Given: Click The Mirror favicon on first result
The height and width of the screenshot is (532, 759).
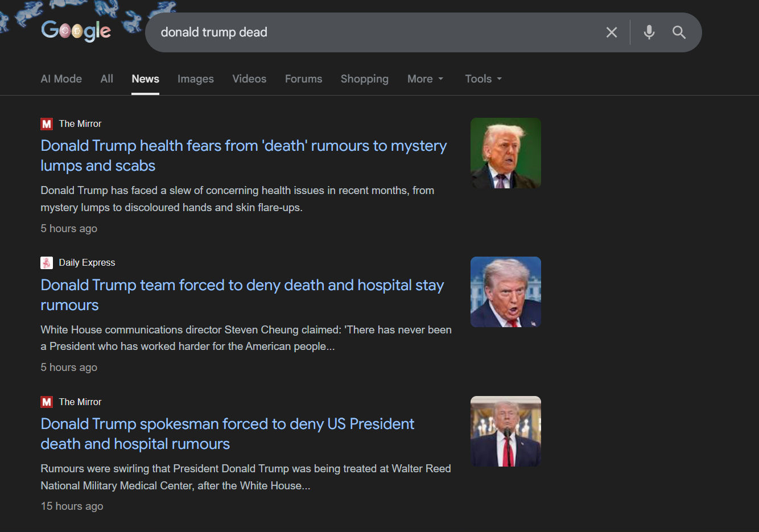Looking at the screenshot, I should 47,124.
